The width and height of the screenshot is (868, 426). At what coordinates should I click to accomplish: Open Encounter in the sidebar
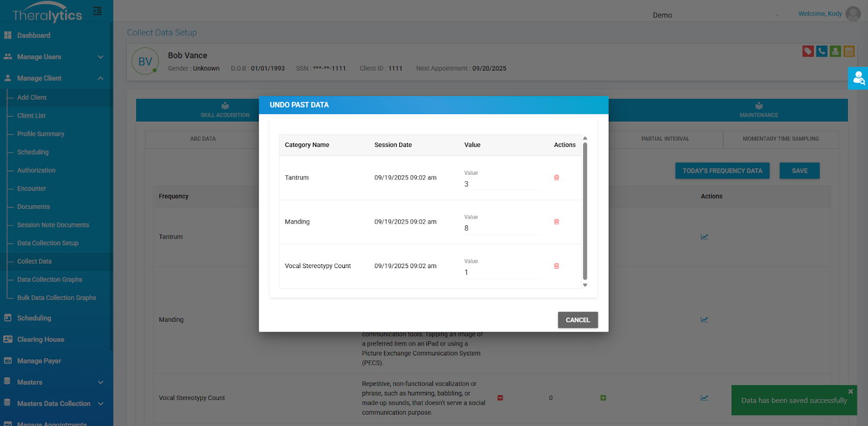[31, 189]
